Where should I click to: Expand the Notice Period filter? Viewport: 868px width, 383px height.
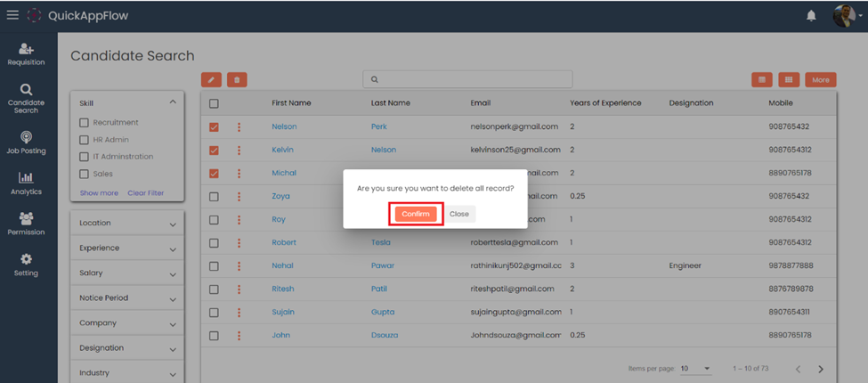pyautogui.click(x=126, y=298)
